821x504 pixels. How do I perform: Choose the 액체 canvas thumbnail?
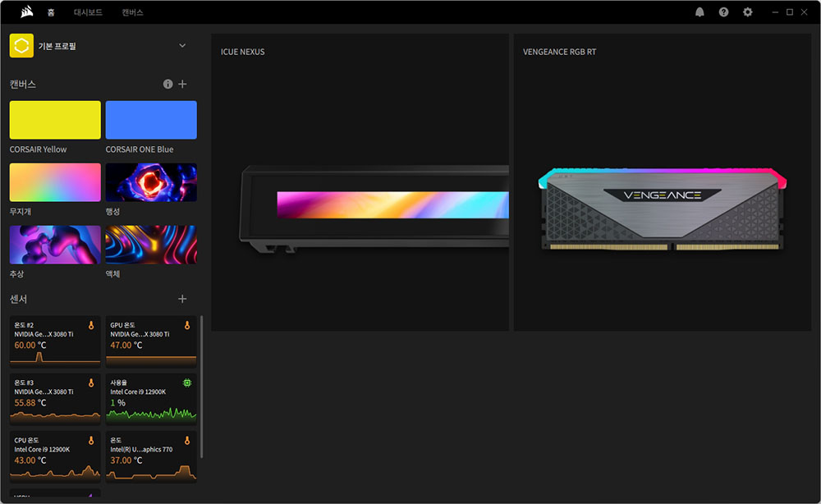[x=151, y=245]
